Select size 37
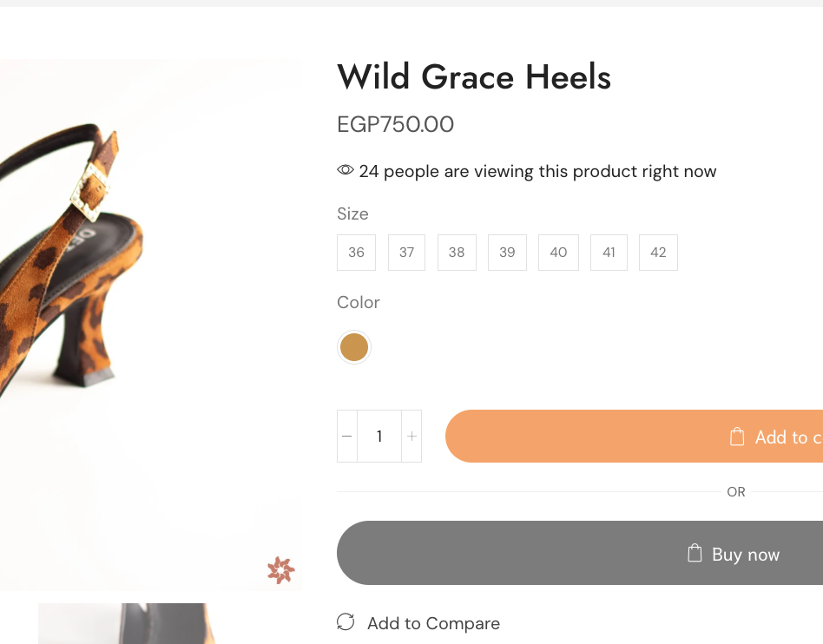The height and width of the screenshot is (644, 823). click(407, 253)
